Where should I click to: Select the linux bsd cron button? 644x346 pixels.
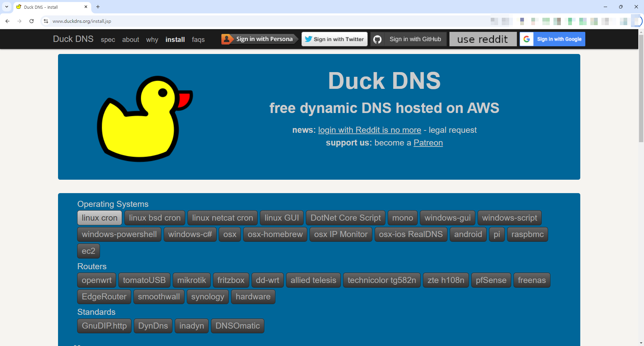click(x=155, y=218)
